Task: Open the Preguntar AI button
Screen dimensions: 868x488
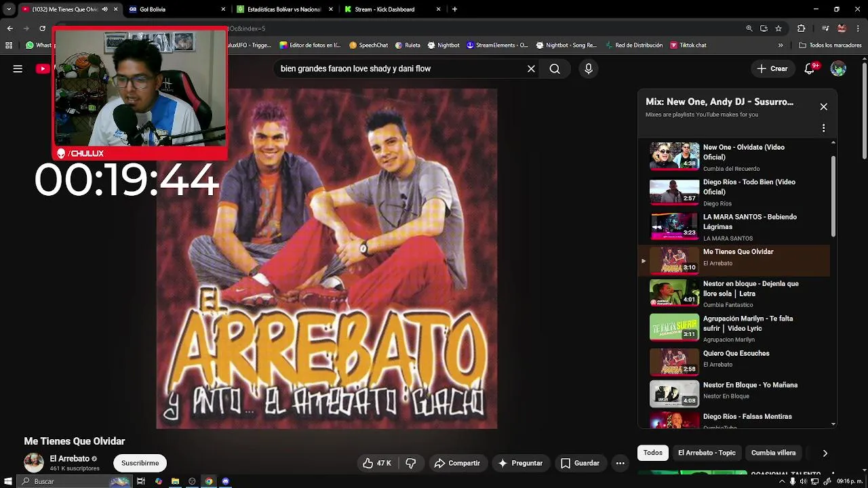Action: 520,463
